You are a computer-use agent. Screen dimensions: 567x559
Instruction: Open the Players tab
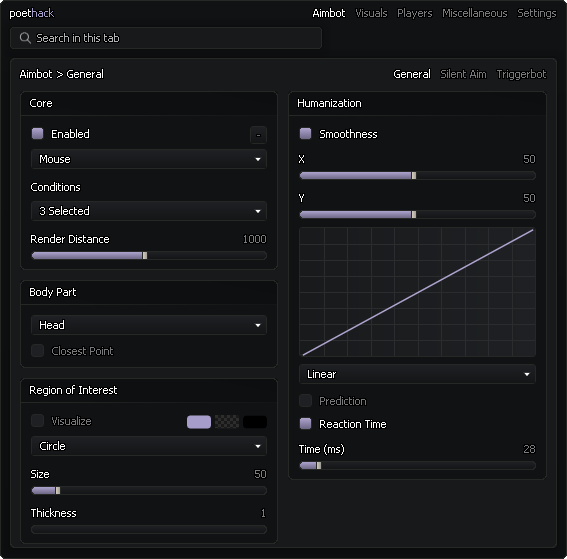[414, 13]
